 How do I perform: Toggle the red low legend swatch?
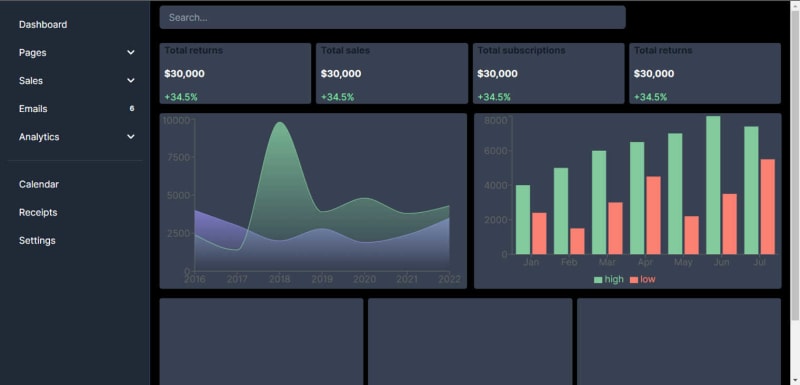(634, 279)
